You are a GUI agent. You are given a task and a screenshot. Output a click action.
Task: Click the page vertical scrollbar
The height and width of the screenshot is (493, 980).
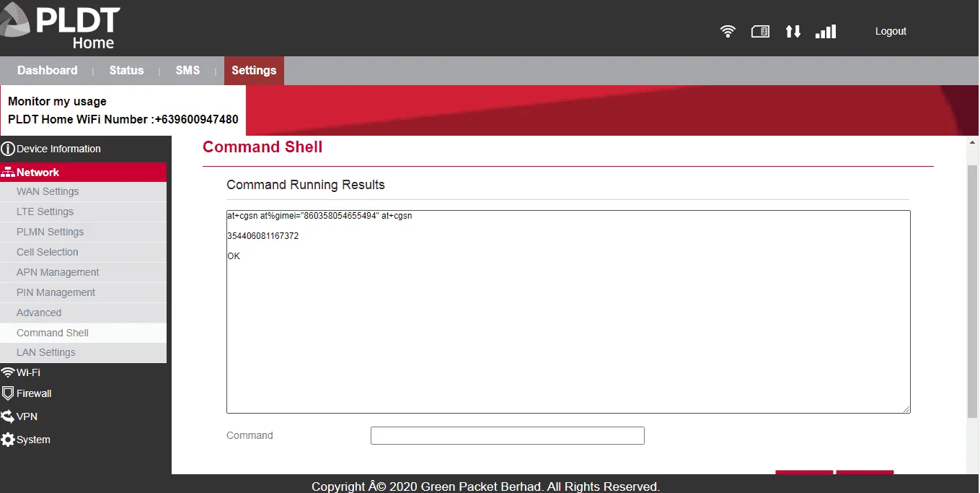pos(972,292)
